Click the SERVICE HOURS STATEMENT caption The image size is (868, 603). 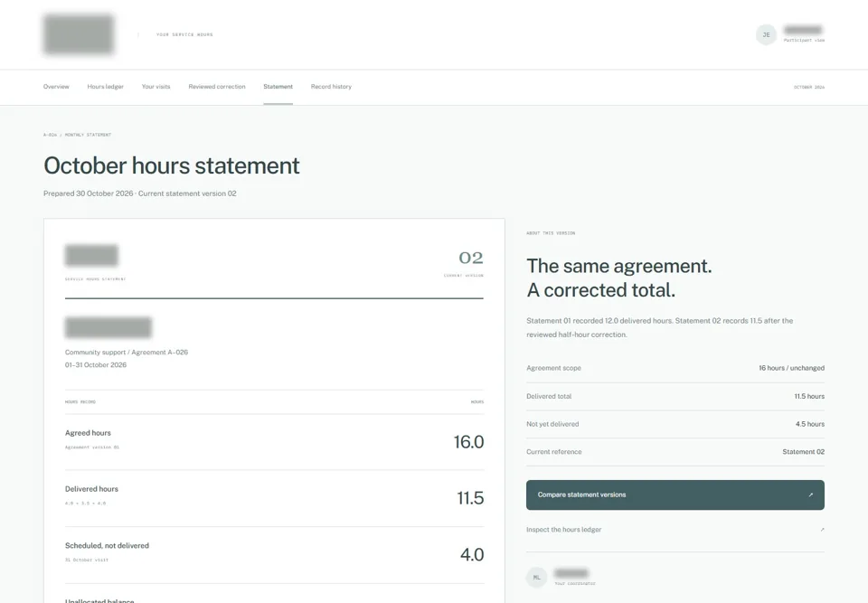point(95,279)
